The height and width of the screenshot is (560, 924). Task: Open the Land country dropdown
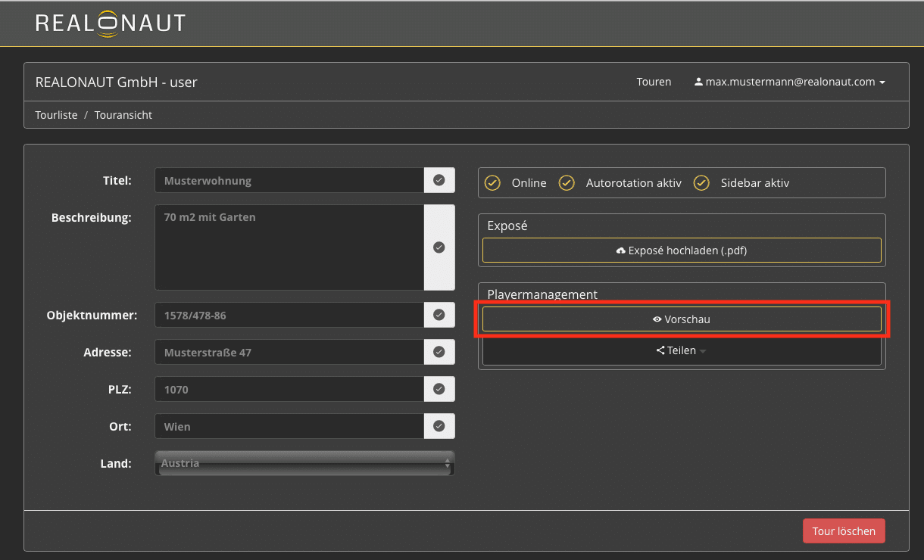[x=304, y=463]
